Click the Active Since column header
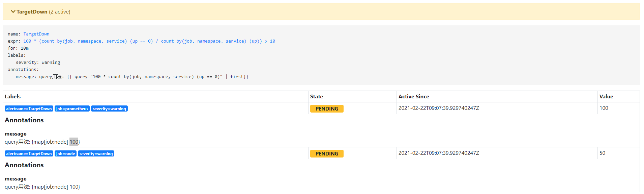The height and width of the screenshot is (194, 644). coord(414,97)
